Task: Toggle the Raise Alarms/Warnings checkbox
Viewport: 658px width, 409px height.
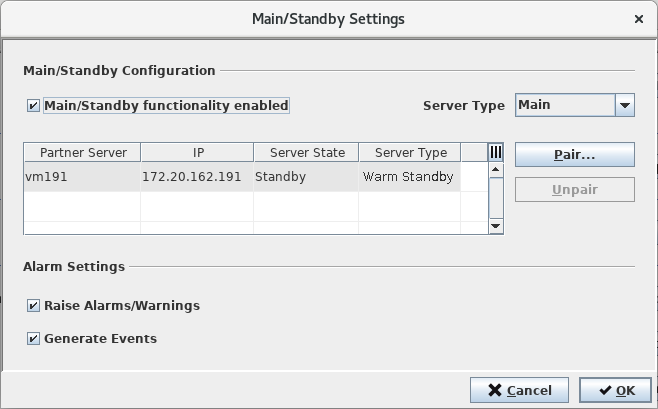Action: click(x=34, y=306)
